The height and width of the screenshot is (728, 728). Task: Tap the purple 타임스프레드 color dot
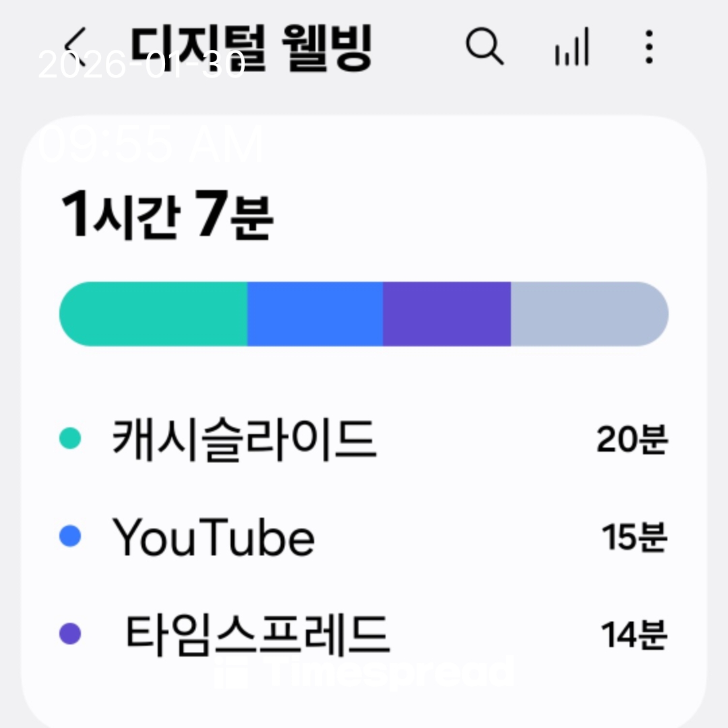(x=70, y=634)
